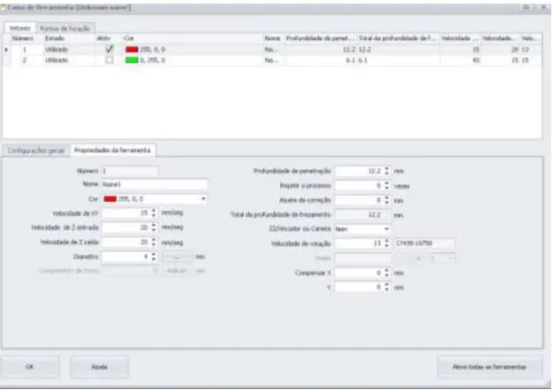
Task: Select the table row for tool 1
Action: point(272,50)
